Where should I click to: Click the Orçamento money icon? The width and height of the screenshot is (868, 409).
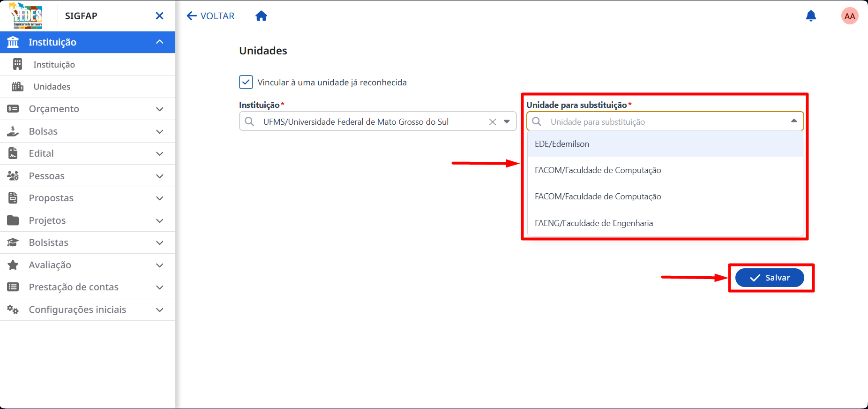pyautogui.click(x=13, y=109)
